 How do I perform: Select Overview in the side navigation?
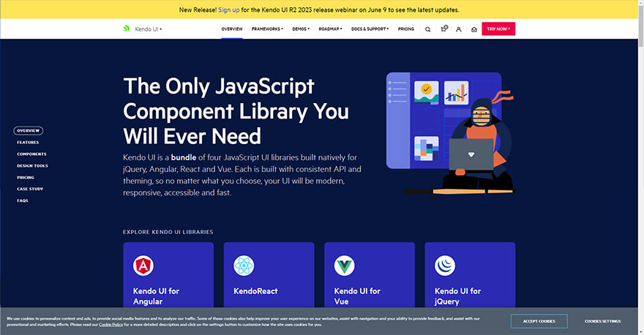coord(29,130)
